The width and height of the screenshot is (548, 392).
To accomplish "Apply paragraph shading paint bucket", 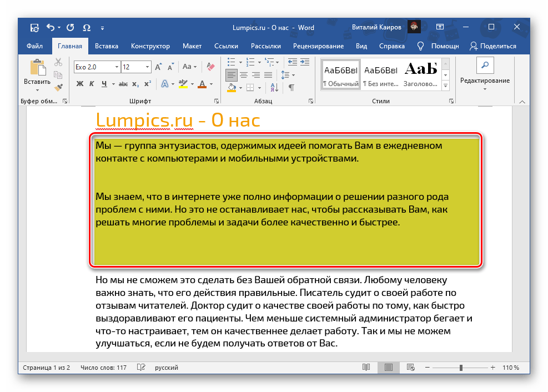I will point(232,87).
